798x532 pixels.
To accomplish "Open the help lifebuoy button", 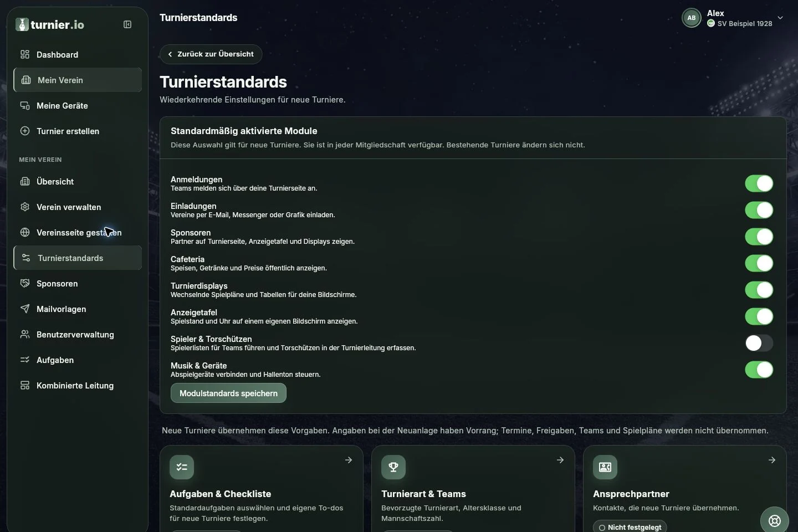I will tap(774, 520).
